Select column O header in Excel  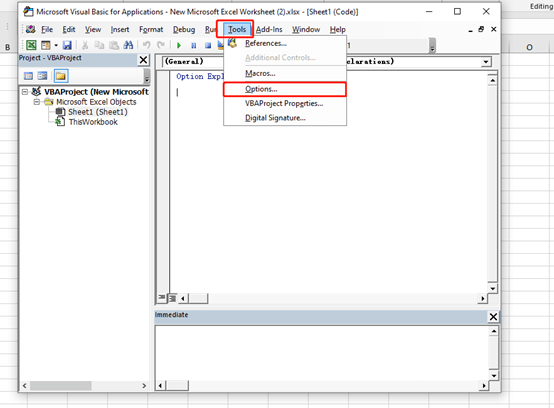coord(529,47)
